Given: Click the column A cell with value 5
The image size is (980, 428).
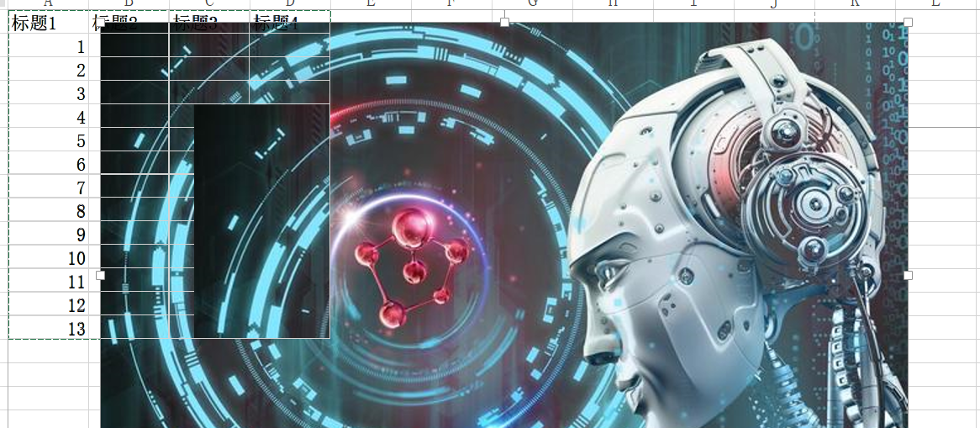Looking at the screenshot, I should (48, 140).
